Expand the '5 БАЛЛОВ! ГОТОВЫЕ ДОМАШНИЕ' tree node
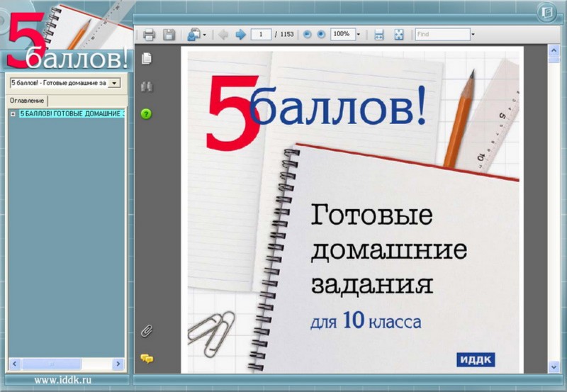The width and height of the screenshot is (567, 392). point(13,113)
